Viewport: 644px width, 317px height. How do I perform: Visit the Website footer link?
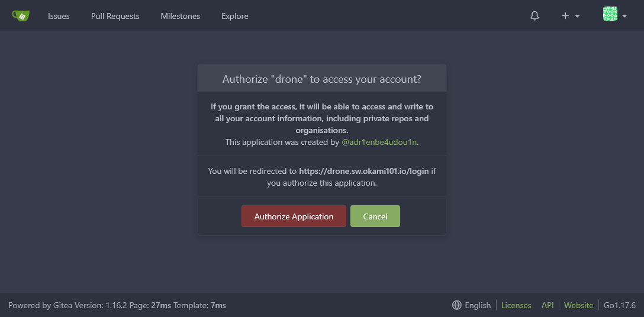pos(578,305)
